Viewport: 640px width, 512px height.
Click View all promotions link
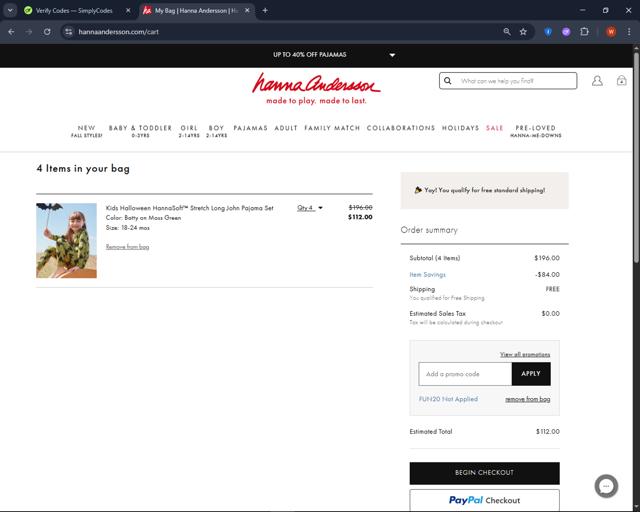coord(525,354)
